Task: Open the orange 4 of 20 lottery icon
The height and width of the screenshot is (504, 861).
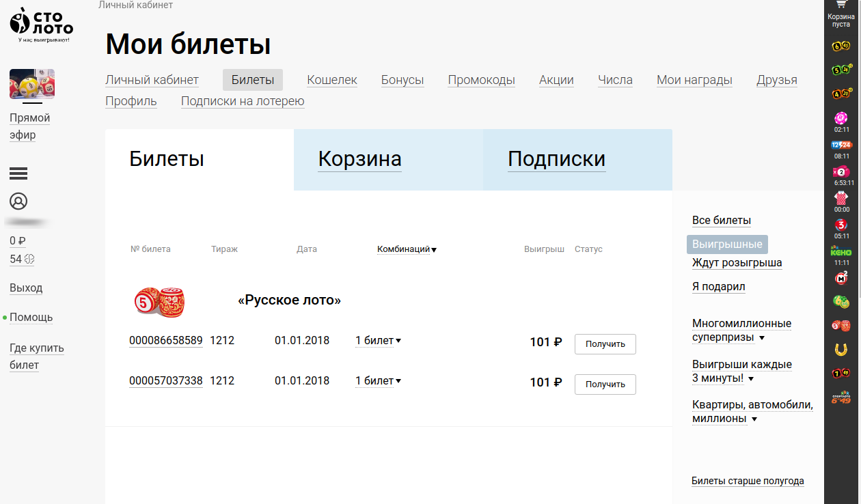Action: point(841,94)
